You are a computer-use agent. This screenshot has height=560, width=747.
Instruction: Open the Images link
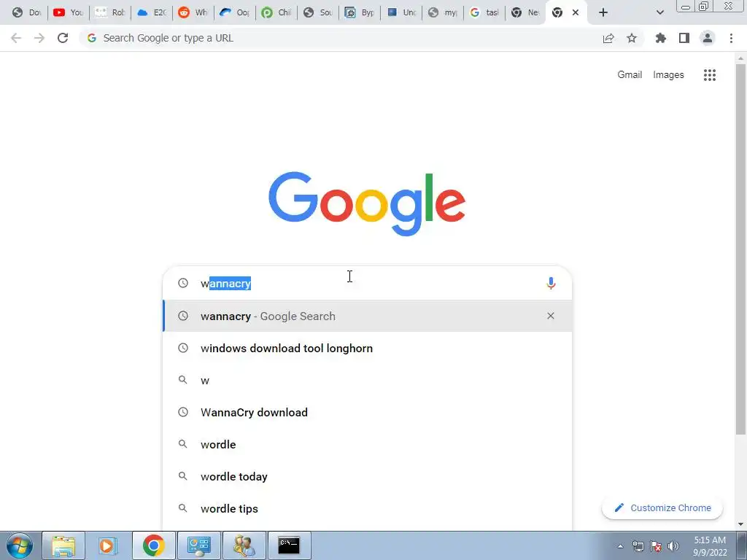click(x=668, y=75)
